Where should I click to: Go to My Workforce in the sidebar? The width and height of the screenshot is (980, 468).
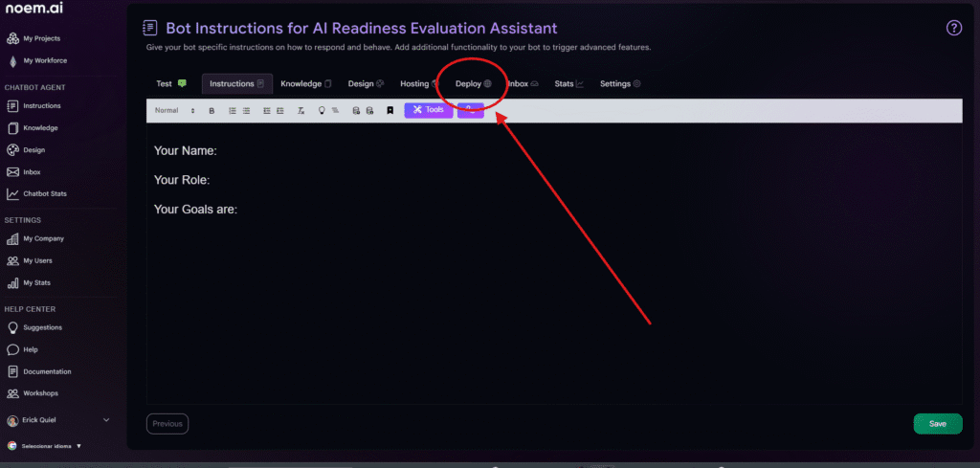pos(44,61)
